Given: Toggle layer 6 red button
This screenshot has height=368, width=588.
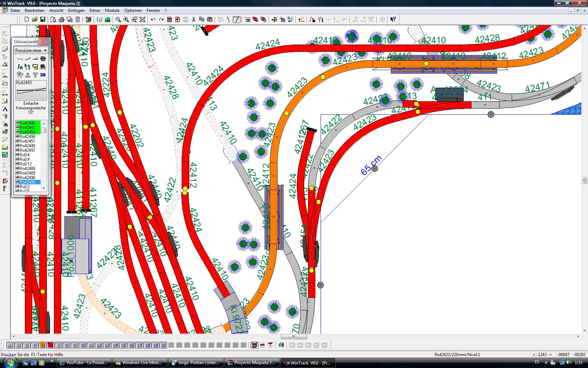Looking at the screenshot, I should [50, 345].
